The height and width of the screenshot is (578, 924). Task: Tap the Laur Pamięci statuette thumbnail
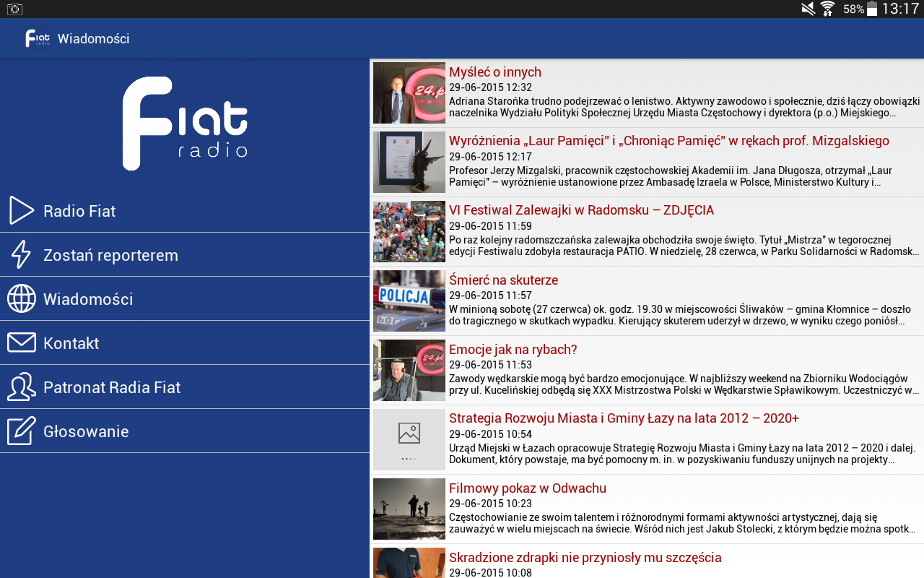(x=409, y=162)
